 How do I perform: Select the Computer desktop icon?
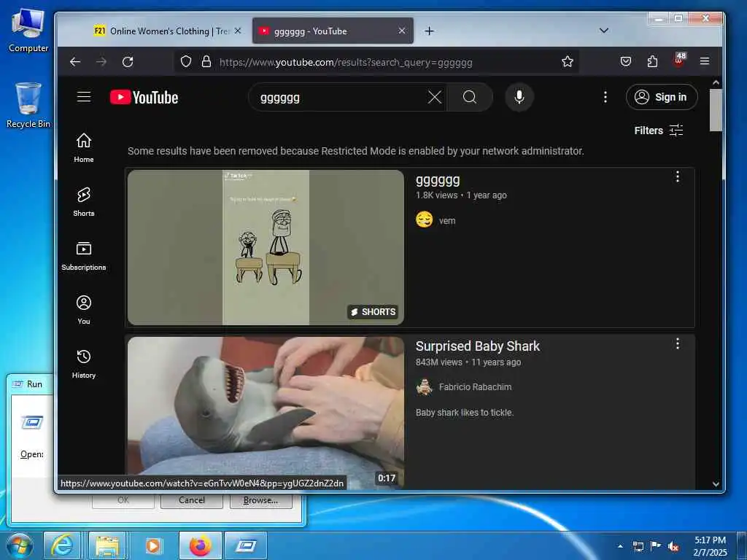28,31
